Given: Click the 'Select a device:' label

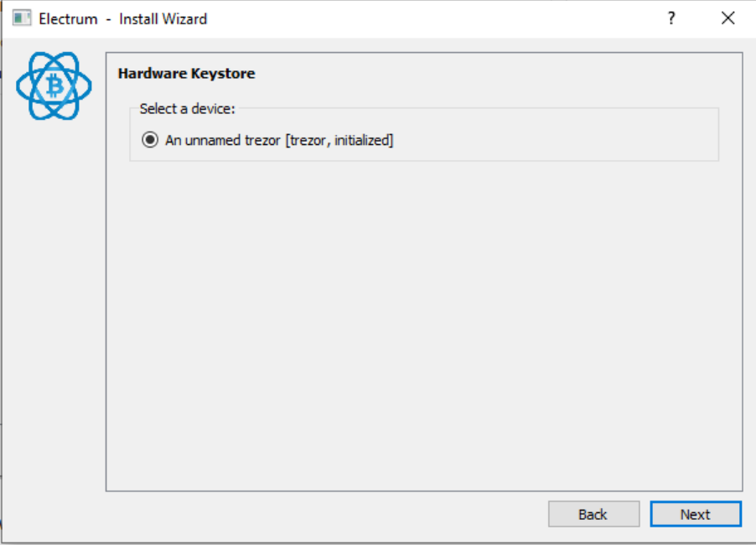Looking at the screenshot, I should pos(187,109).
